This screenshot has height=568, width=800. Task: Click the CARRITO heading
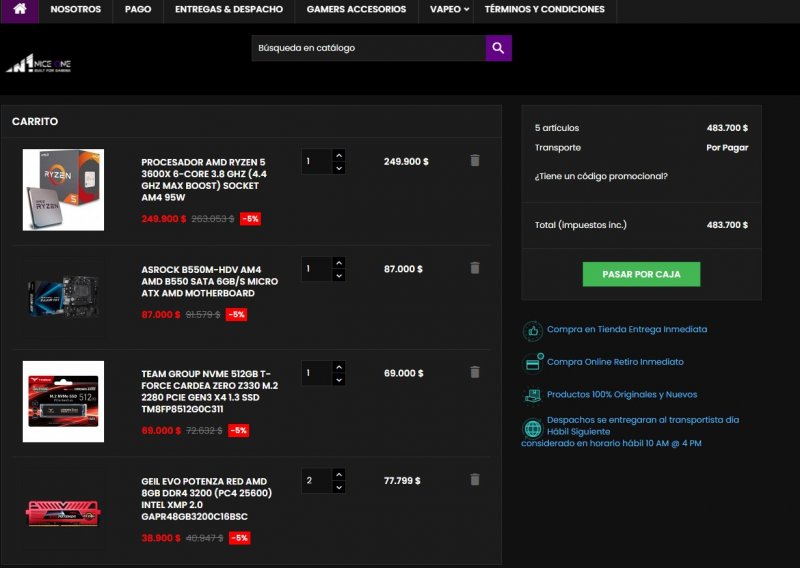35,121
